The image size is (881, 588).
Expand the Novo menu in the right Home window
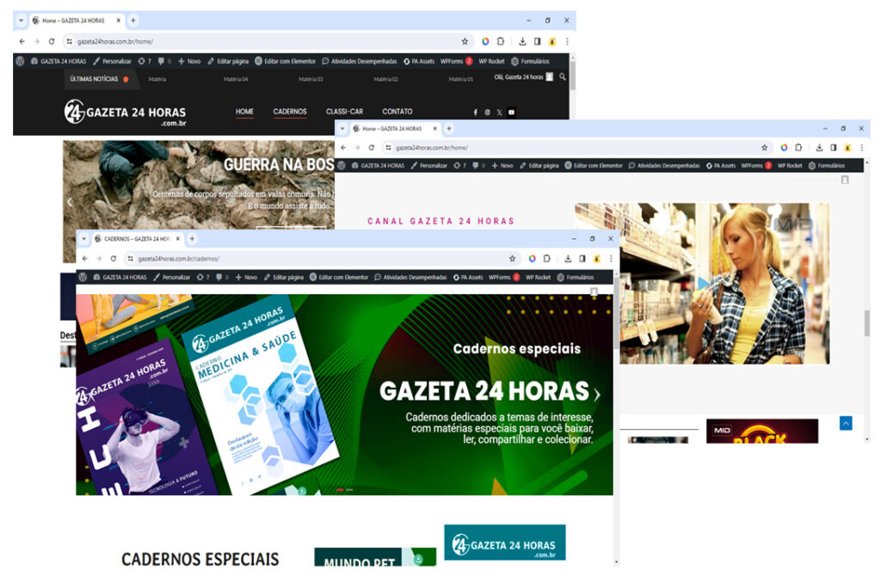click(502, 166)
